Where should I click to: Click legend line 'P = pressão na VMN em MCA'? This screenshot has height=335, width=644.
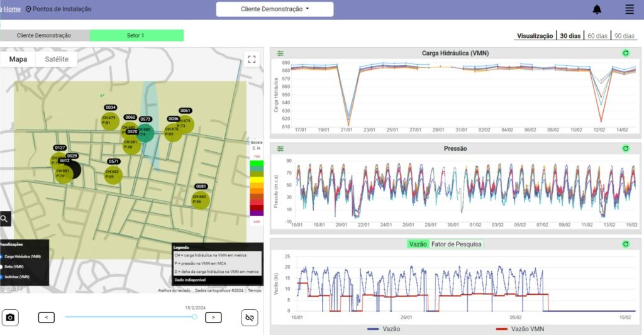(x=200, y=263)
